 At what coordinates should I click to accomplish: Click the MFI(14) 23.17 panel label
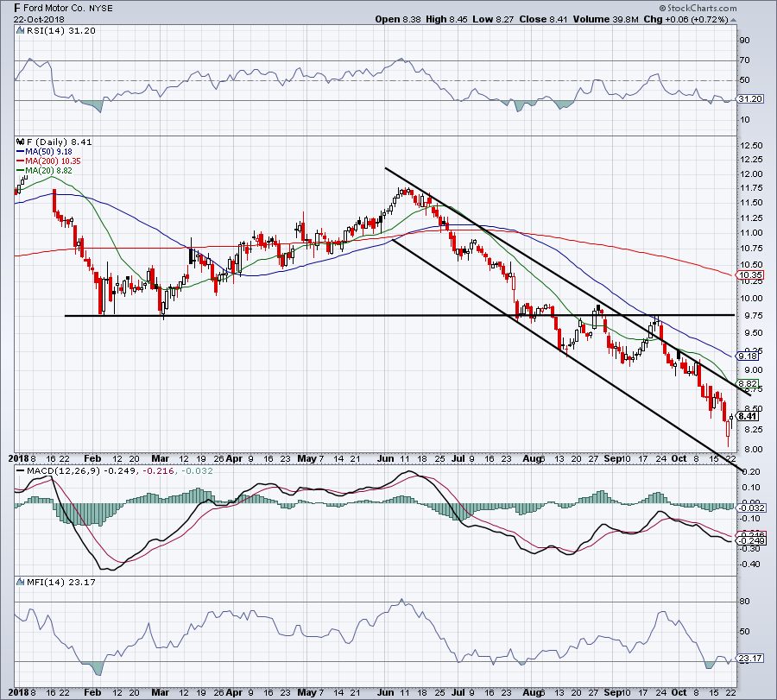pyautogui.click(x=61, y=582)
